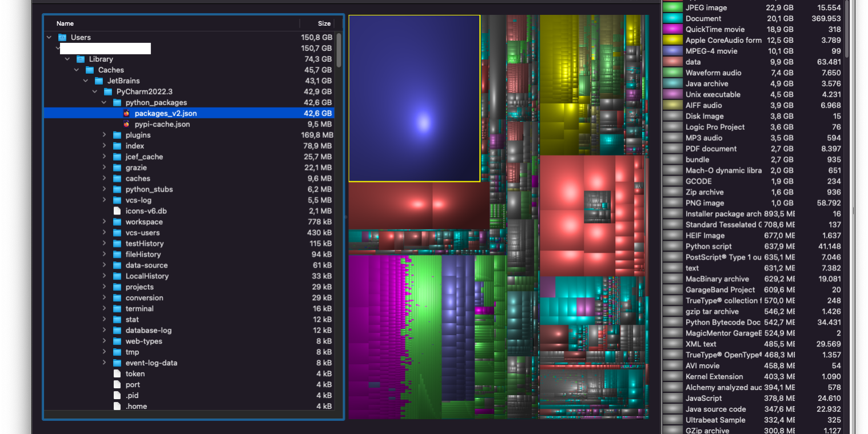Expand the vcs-log folder
The height and width of the screenshot is (434, 868).
tap(104, 200)
